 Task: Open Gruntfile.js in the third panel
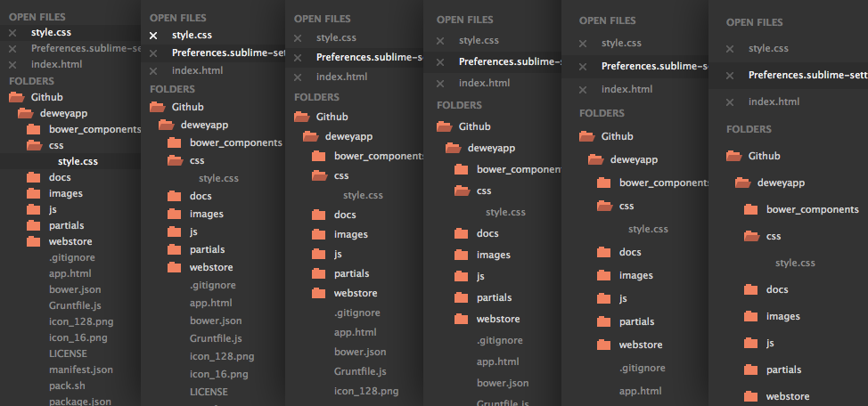coord(360,371)
